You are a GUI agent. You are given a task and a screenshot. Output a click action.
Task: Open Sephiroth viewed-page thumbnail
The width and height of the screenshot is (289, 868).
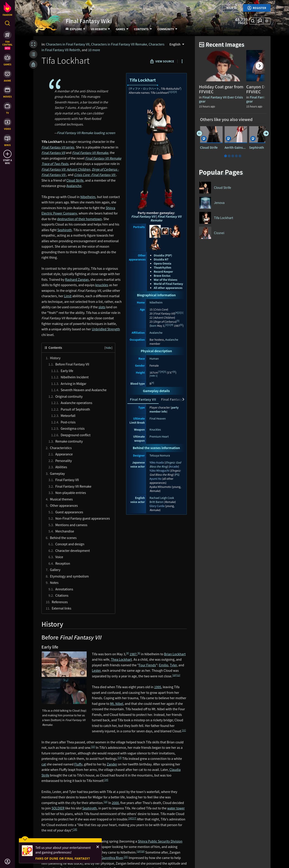pos(258,135)
